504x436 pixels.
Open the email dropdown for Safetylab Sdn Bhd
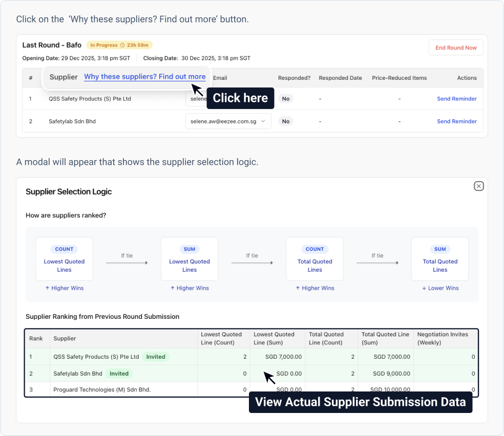(x=263, y=121)
